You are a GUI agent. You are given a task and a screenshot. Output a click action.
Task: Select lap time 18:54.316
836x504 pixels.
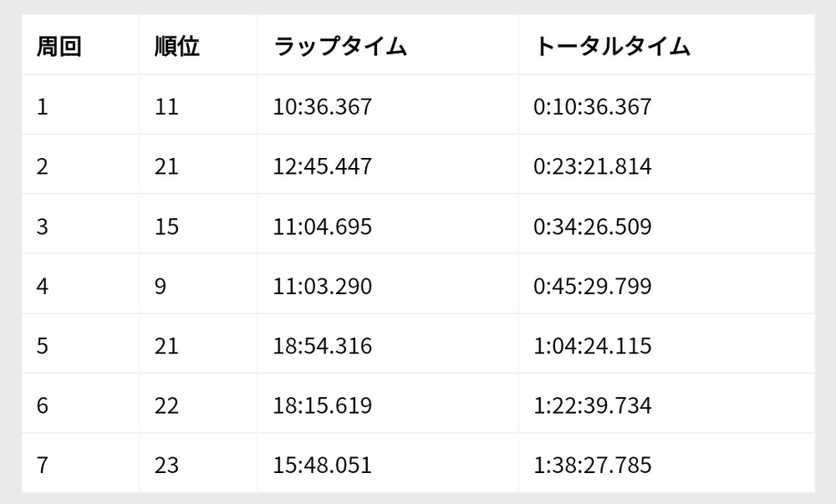[323, 346]
